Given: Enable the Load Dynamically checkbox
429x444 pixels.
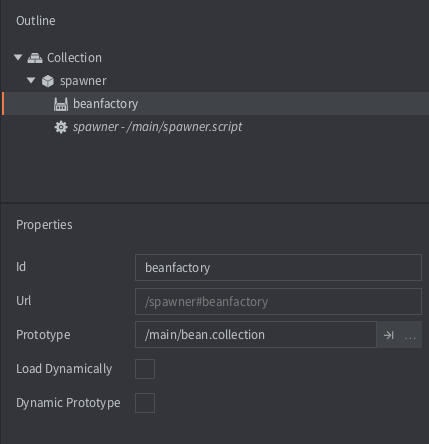Looking at the screenshot, I should coord(145,369).
